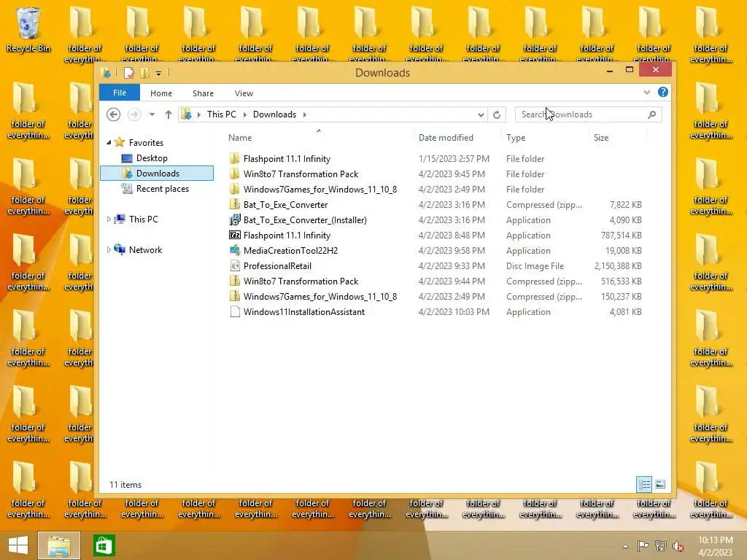Click the Help question mark icon
Screen dimensions: 747x560
tap(662, 92)
